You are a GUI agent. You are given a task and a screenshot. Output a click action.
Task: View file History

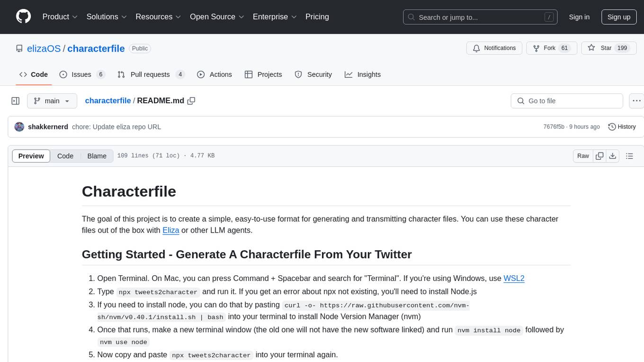coord(622,127)
